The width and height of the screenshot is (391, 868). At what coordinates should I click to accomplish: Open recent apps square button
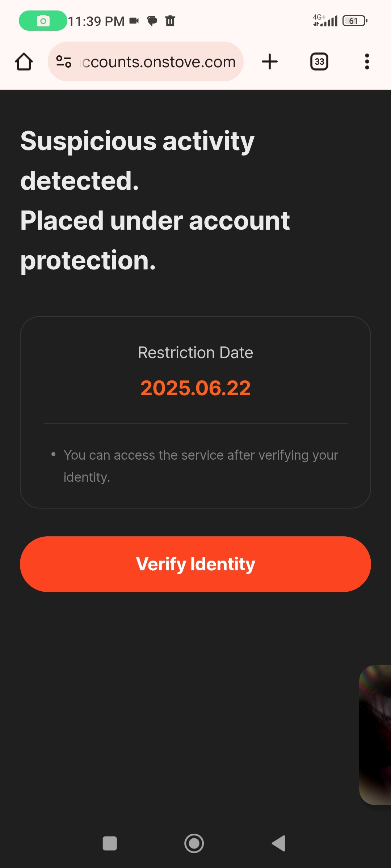110,843
